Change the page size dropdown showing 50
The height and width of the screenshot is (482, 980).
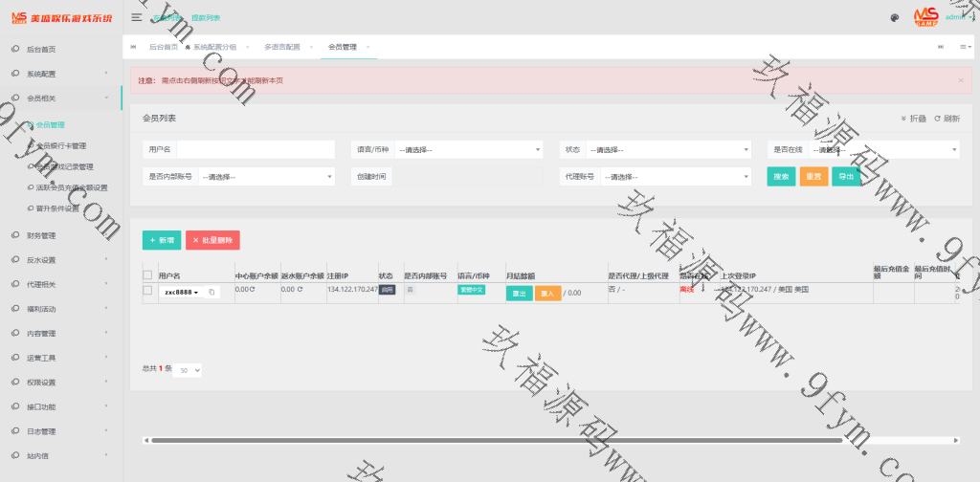point(188,369)
